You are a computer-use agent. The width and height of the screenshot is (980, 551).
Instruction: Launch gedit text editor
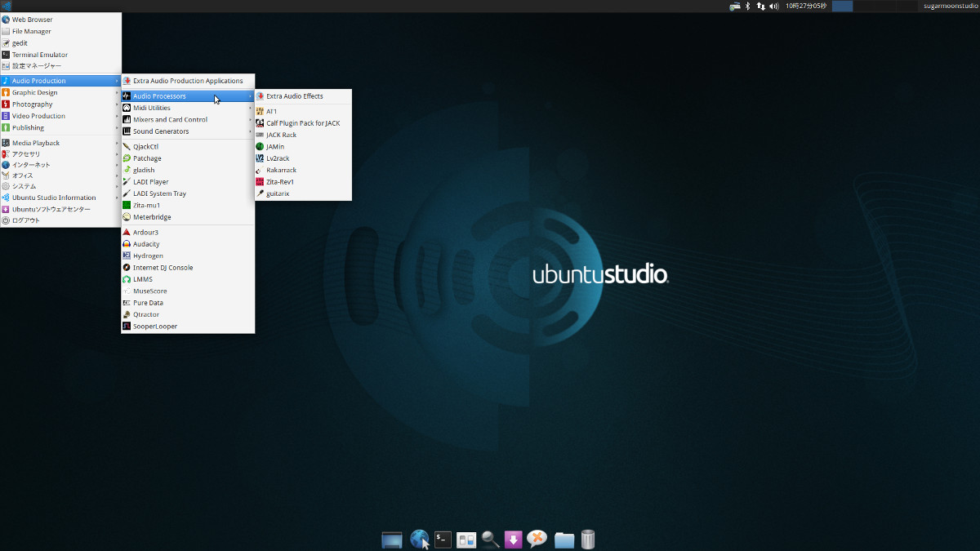tap(60, 42)
